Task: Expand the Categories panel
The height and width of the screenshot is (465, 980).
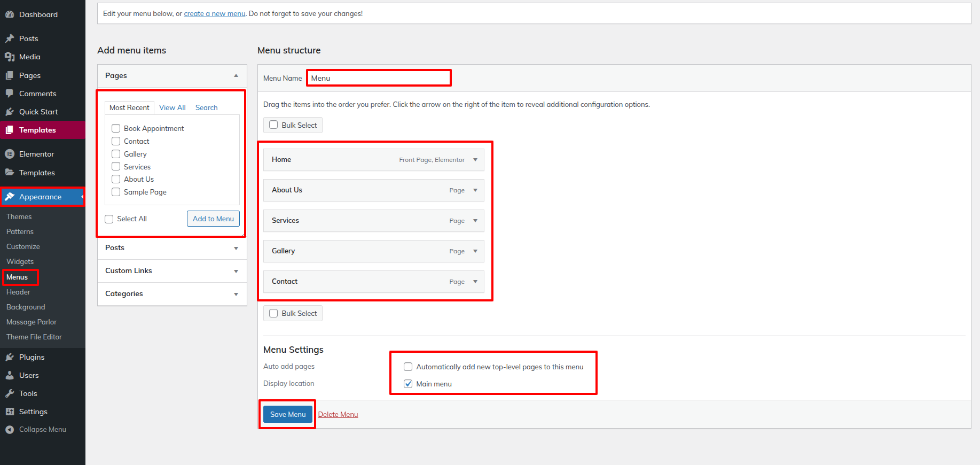Action: 236,294
